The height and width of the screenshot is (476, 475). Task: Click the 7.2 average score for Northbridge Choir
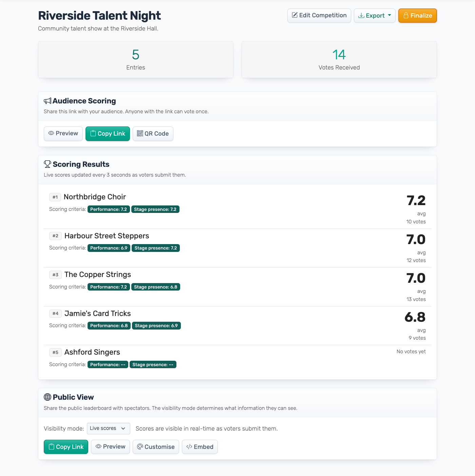(416, 201)
